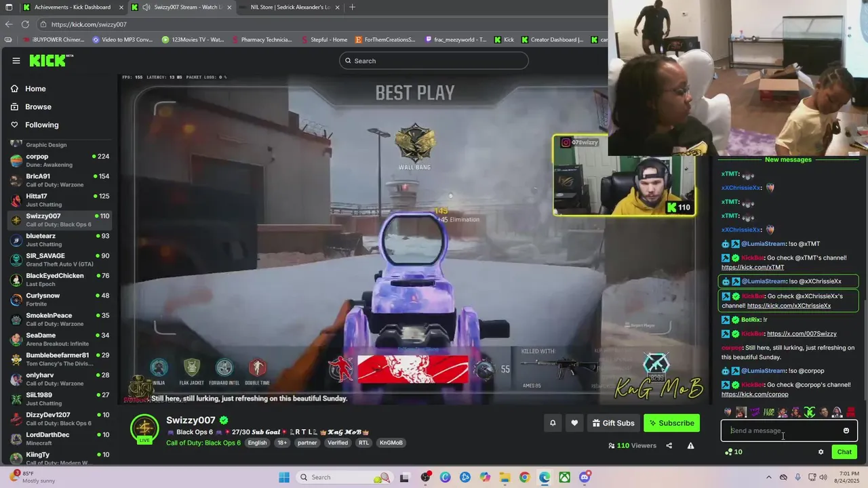Open Bumblebeefarmer81's channel in the sidebar
Viewport: 868px width, 488px height.
[60, 359]
